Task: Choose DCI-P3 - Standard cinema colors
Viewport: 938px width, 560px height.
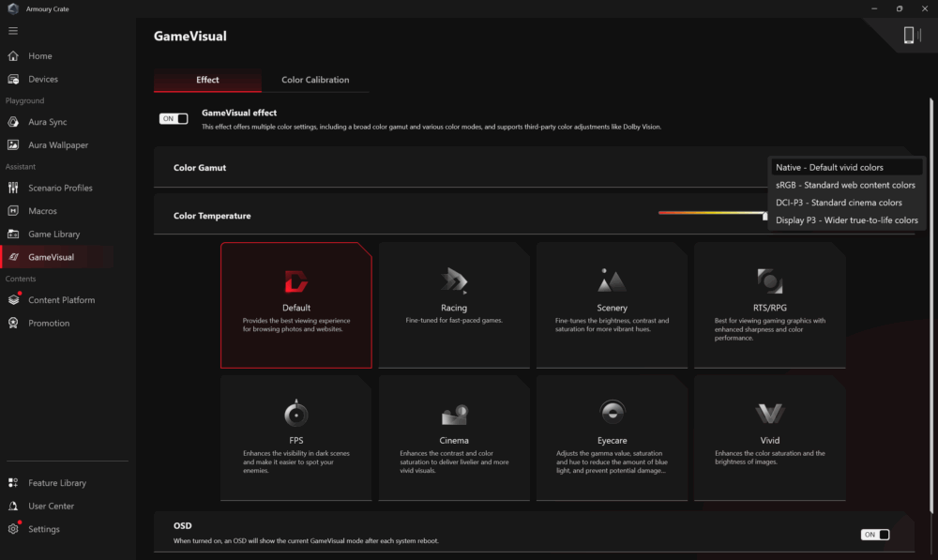Action: click(x=846, y=203)
